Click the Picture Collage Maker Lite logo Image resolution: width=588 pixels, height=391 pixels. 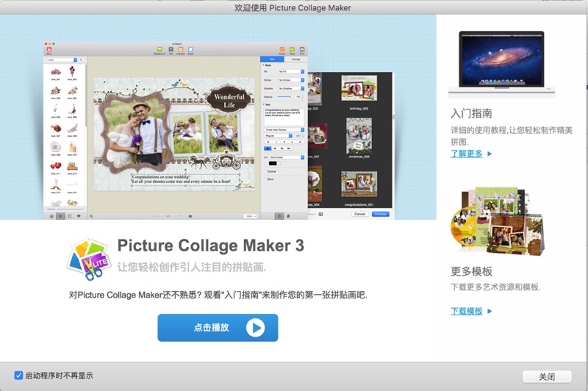point(90,259)
